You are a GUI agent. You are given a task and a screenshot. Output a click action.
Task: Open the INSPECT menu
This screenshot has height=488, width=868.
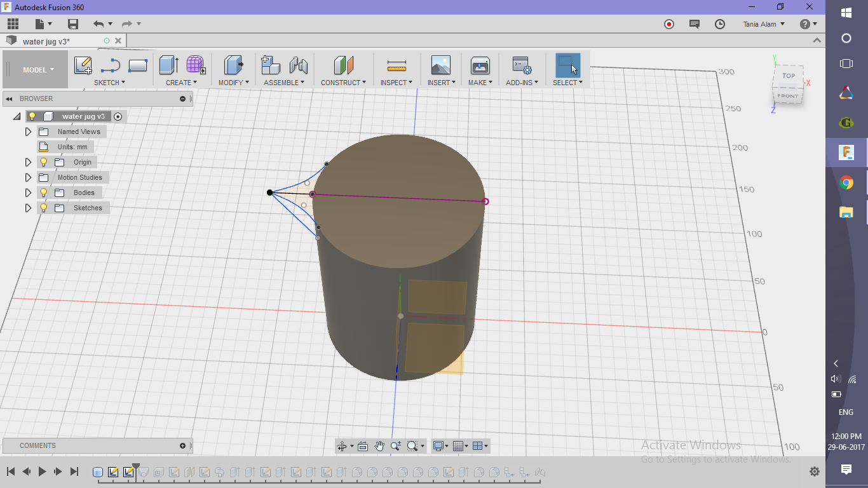(x=397, y=83)
